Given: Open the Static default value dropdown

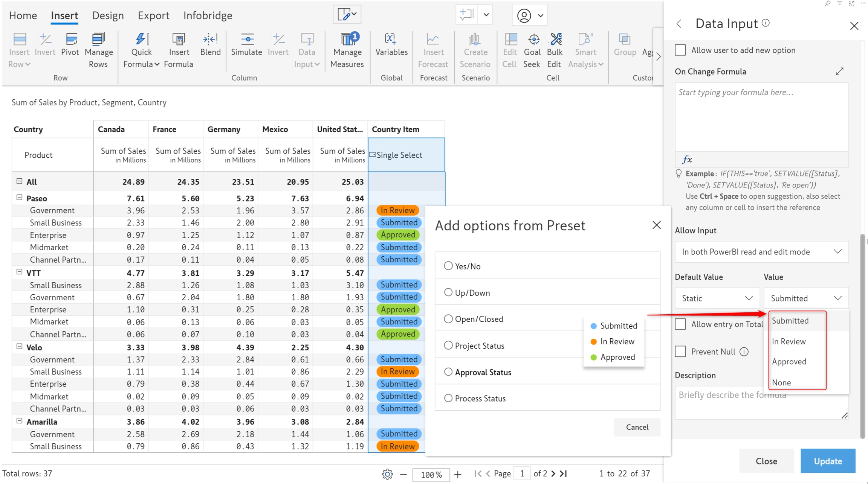Looking at the screenshot, I should [x=717, y=298].
